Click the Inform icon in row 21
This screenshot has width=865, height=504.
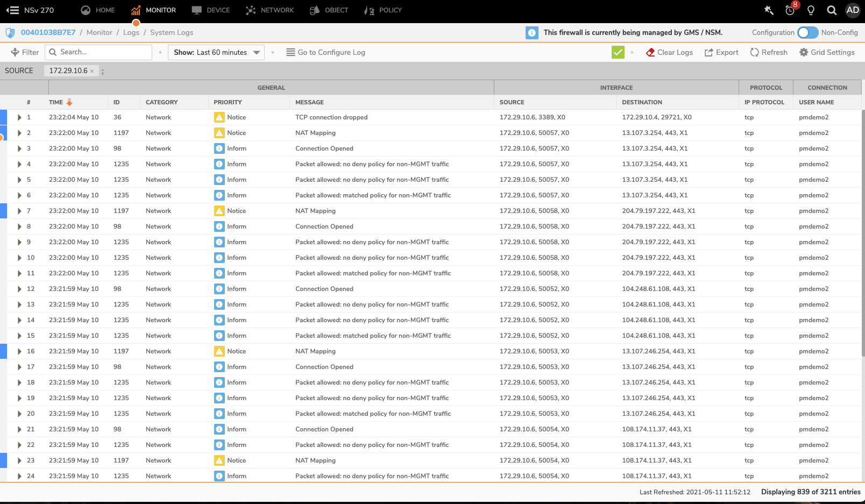219,429
